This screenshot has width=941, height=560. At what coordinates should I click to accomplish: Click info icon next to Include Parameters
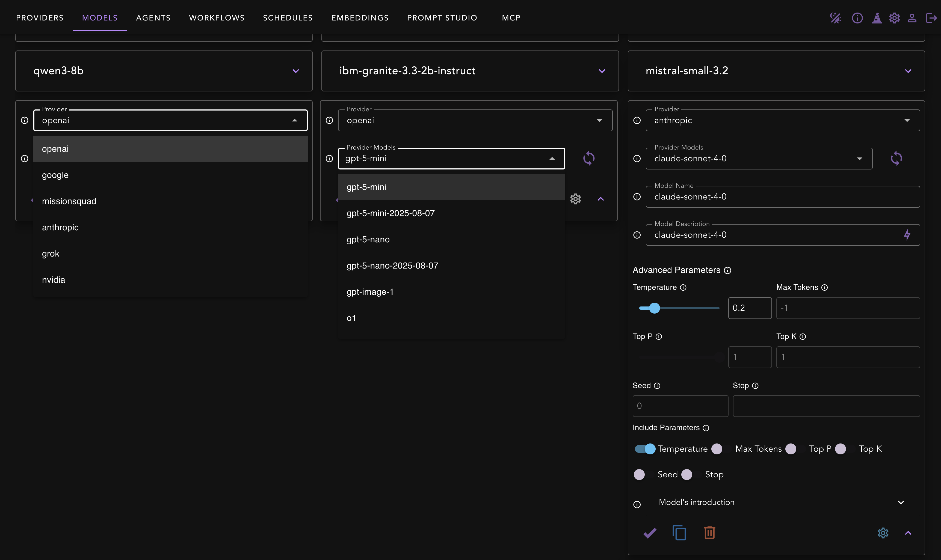(x=706, y=428)
